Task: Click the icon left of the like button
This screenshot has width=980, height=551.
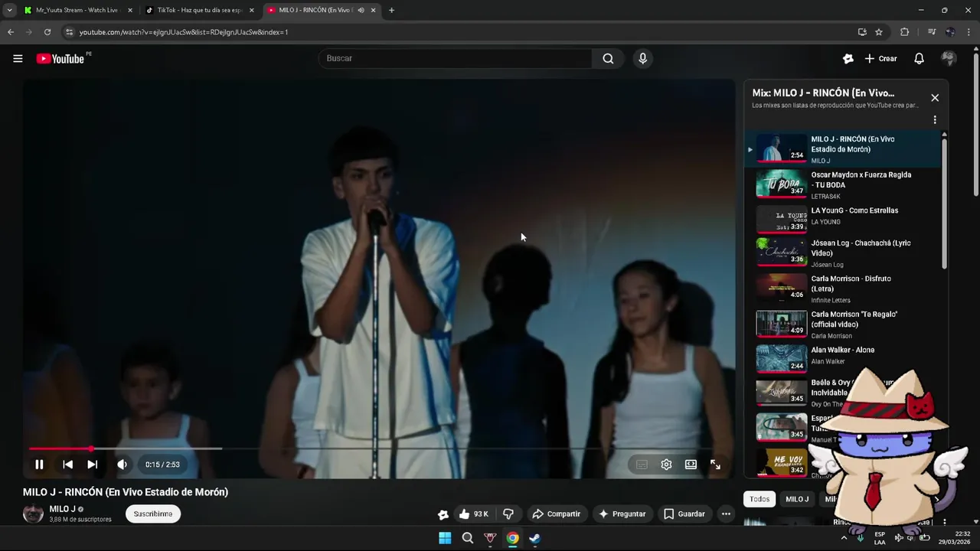Action: pyautogui.click(x=443, y=514)
